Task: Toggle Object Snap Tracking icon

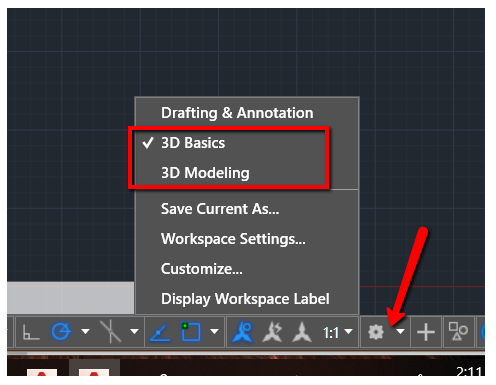Action: [x=160, y=332]
